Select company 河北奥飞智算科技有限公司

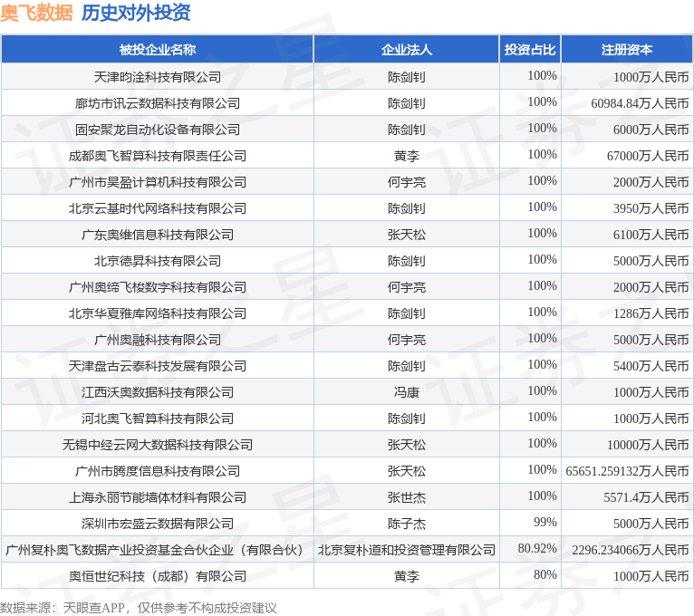158,419
